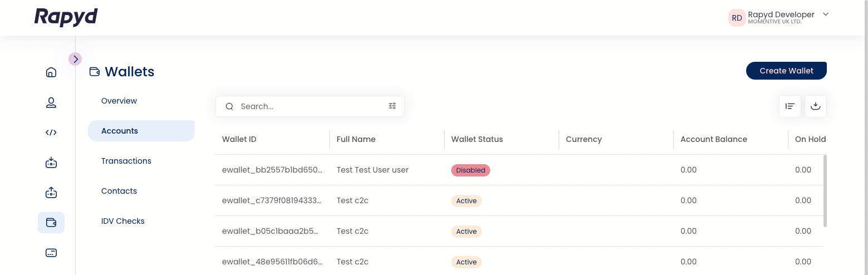
Task: Sort by Full Name column header
Action: (356, 139)
